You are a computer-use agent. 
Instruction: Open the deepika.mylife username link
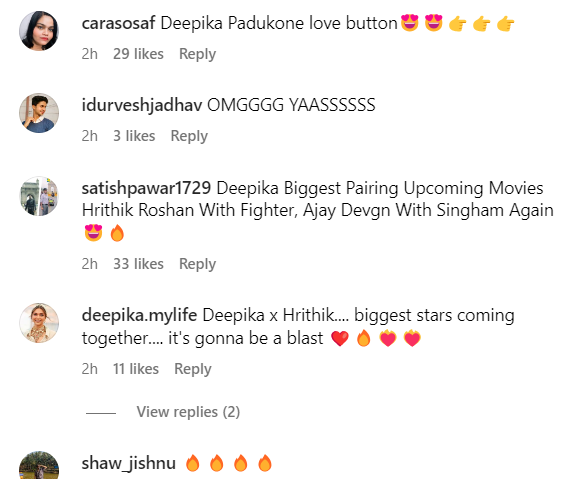(x=139, y=316)
